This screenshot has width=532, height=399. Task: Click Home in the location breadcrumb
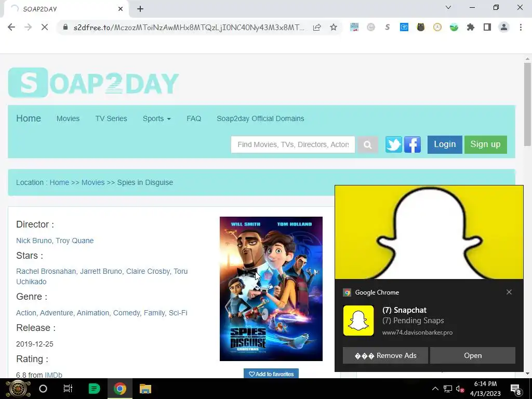pyautogui.click(x=59, y=182)
